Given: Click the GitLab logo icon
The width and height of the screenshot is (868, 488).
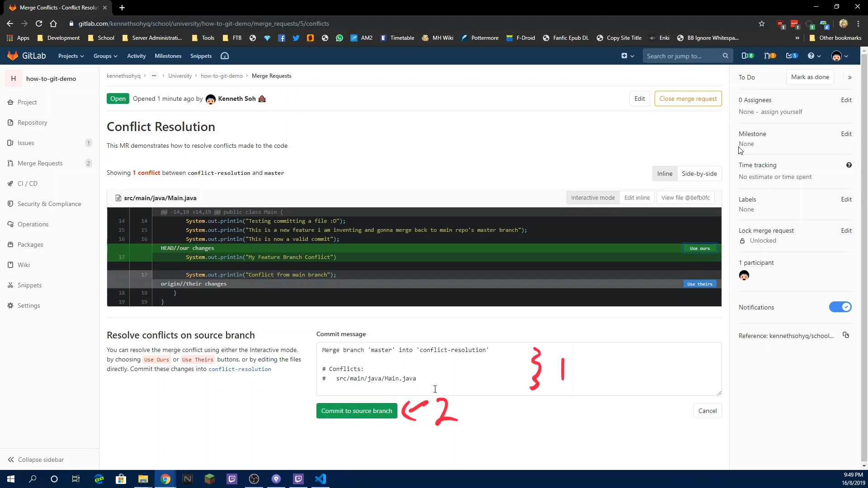Looking at the screenshot, I should tap(13, 56).
